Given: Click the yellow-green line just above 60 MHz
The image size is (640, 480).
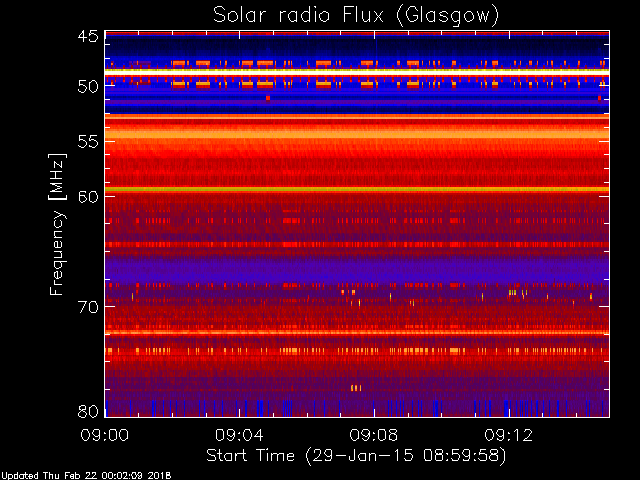Looking at the screenshot, I should point(357,189).
